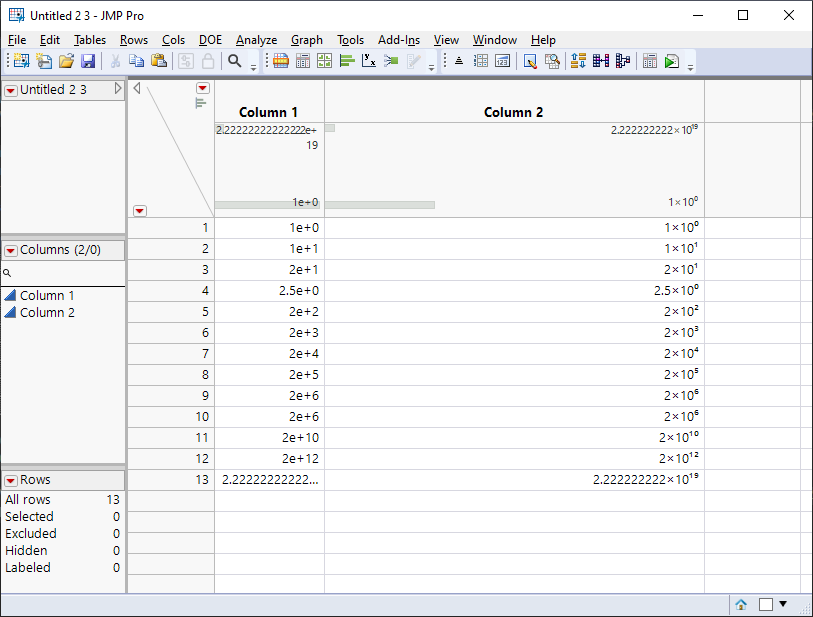Open the Analyze menu

pos(256,40)
